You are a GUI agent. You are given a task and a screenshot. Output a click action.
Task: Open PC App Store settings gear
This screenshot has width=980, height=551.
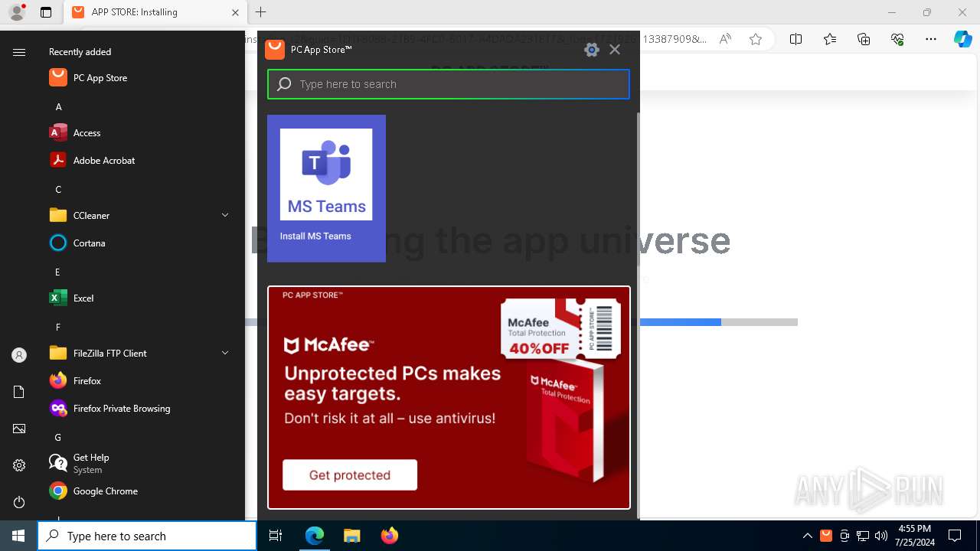[591, 50]
